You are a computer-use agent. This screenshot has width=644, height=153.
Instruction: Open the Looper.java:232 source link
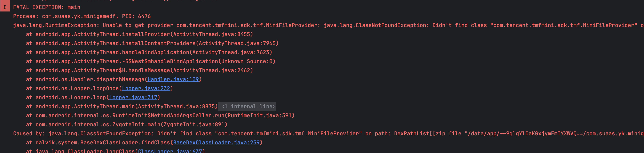146,88
